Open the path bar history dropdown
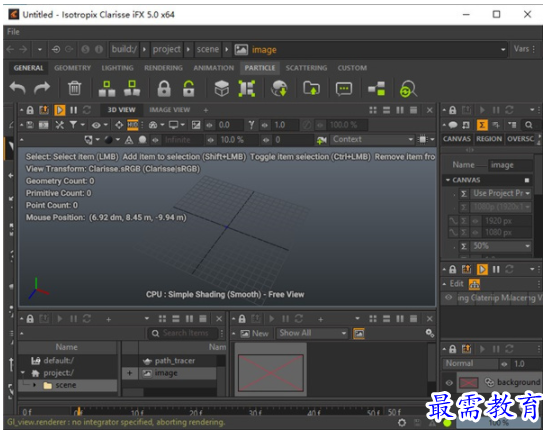 503,50
